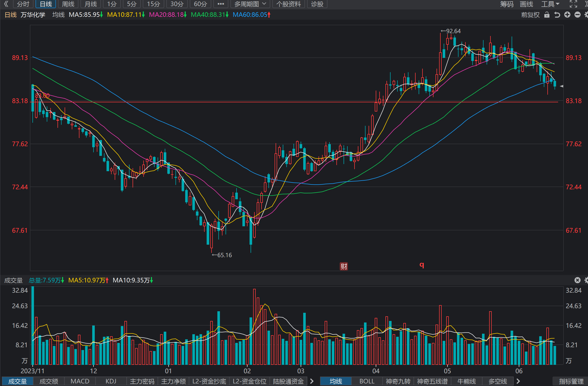588x386 pixels.
Task: Select the 陆股通资金 indicator tab
Action: 288,381
